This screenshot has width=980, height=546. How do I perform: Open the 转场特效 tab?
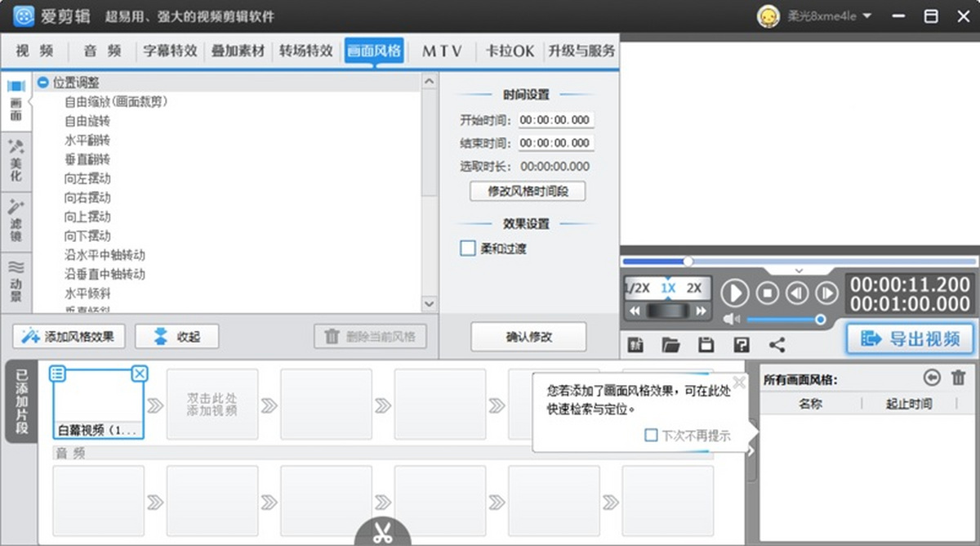(x=306, y=51)
